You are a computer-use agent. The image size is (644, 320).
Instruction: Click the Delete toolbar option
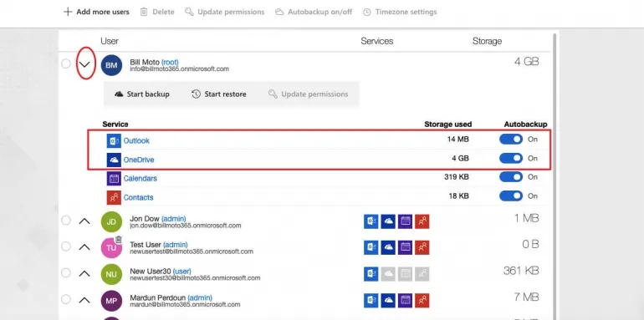click(157, 12)
